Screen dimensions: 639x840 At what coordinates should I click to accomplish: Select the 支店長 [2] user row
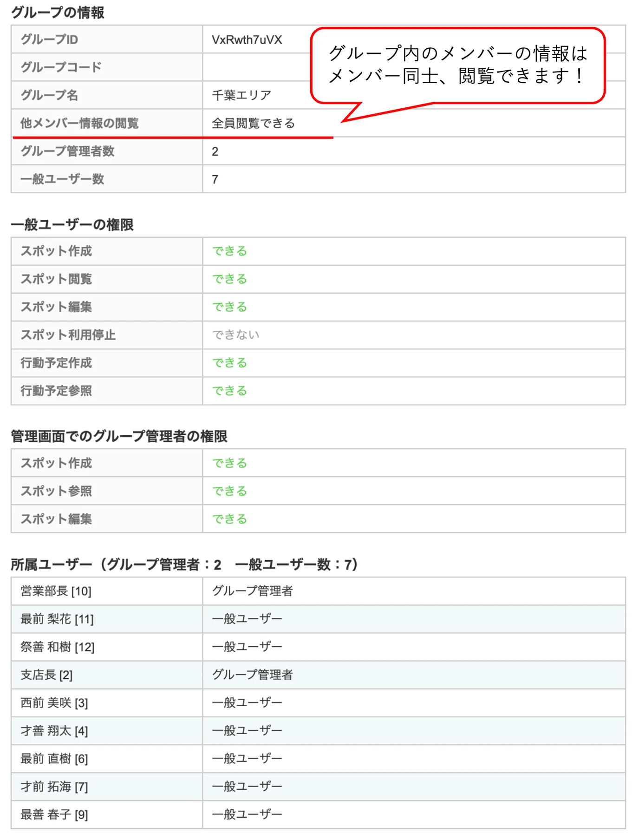click(318, 675)
